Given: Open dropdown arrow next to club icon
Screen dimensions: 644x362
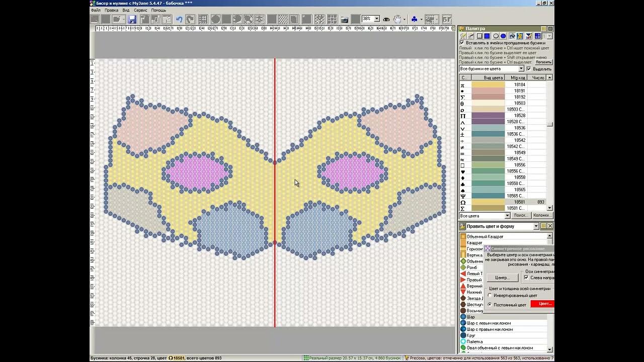Looking at the screenshot, I should (421, 19).
